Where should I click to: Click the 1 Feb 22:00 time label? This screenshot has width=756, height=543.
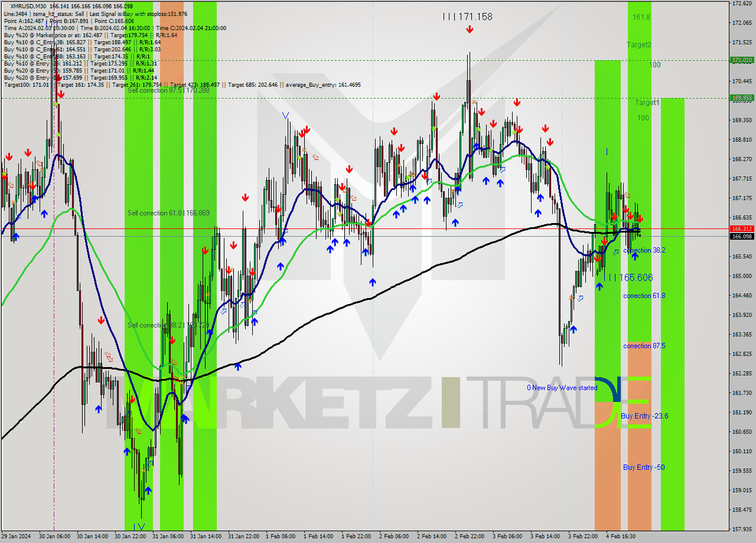(x=356, y=537)
